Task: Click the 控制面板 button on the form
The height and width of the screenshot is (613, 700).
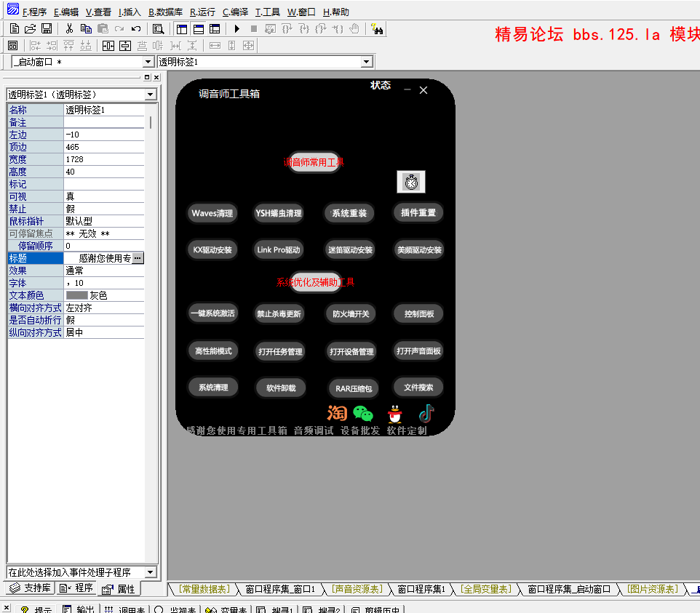Action: point(418,313)
